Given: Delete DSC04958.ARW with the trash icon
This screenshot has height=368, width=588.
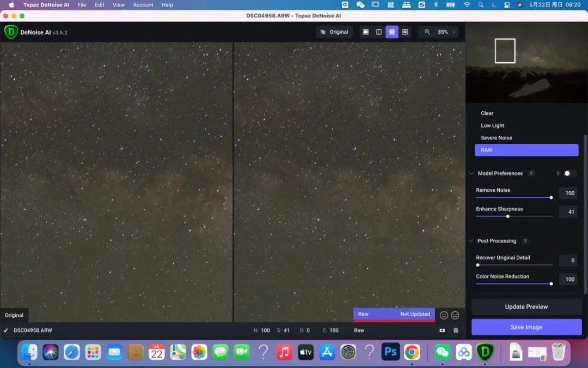Looking at the screenshot, I should click(456, 330).
